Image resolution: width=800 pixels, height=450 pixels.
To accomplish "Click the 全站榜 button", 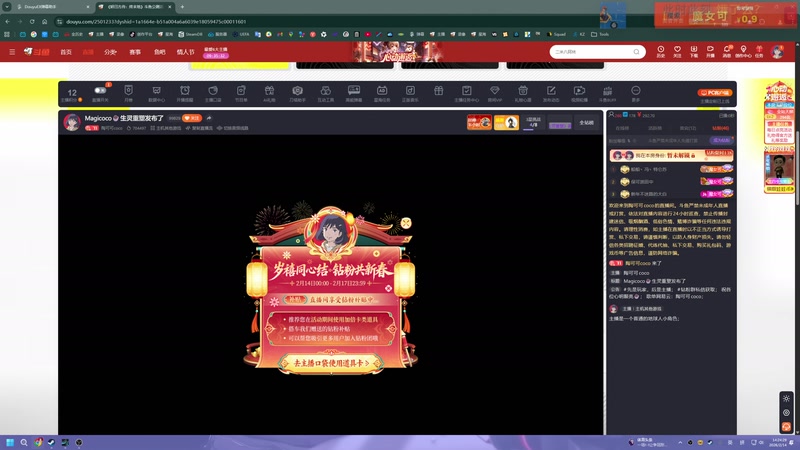I will 586,122.
